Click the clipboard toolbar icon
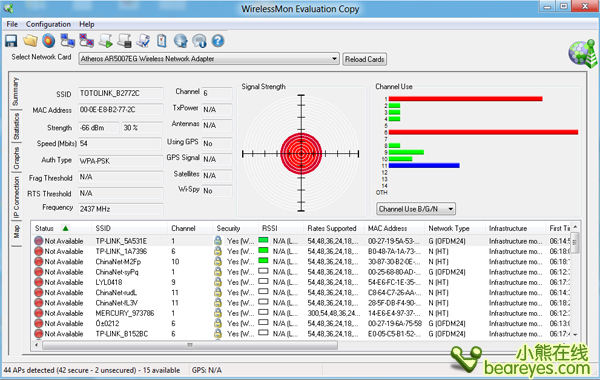The height and width of the screenshot is (380, 600). point(162,41)
